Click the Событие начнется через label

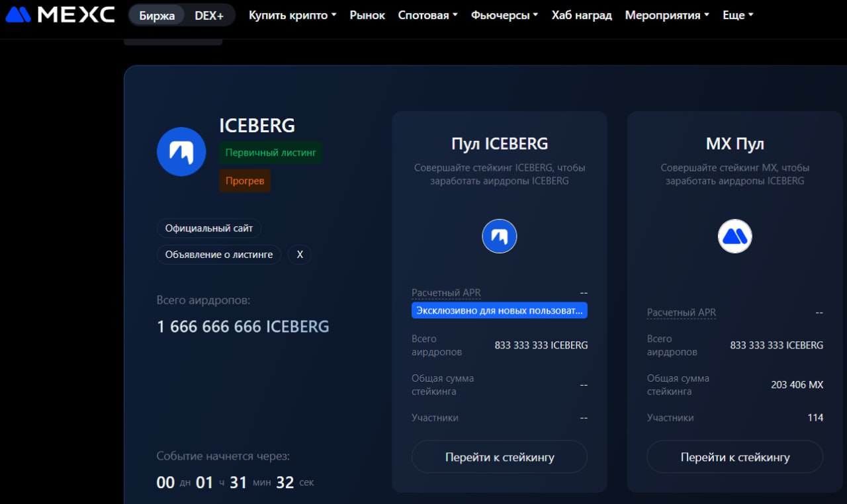(x=223, y=456)
